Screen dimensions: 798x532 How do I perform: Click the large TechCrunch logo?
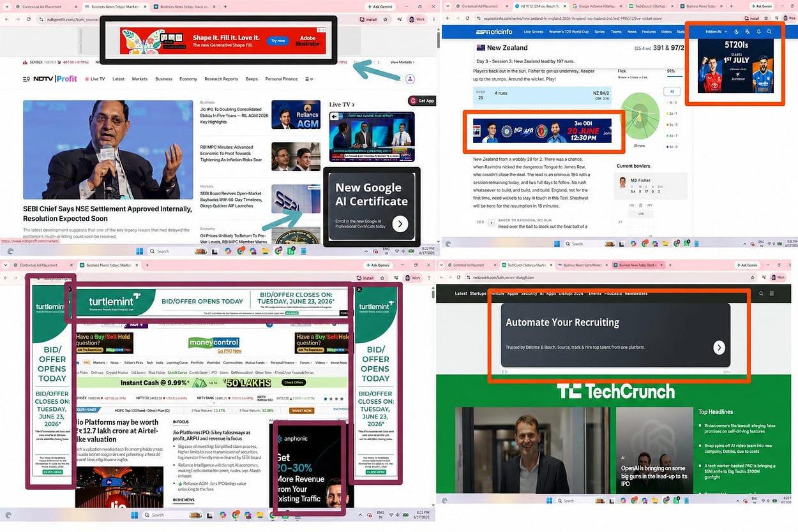[615, 392]
